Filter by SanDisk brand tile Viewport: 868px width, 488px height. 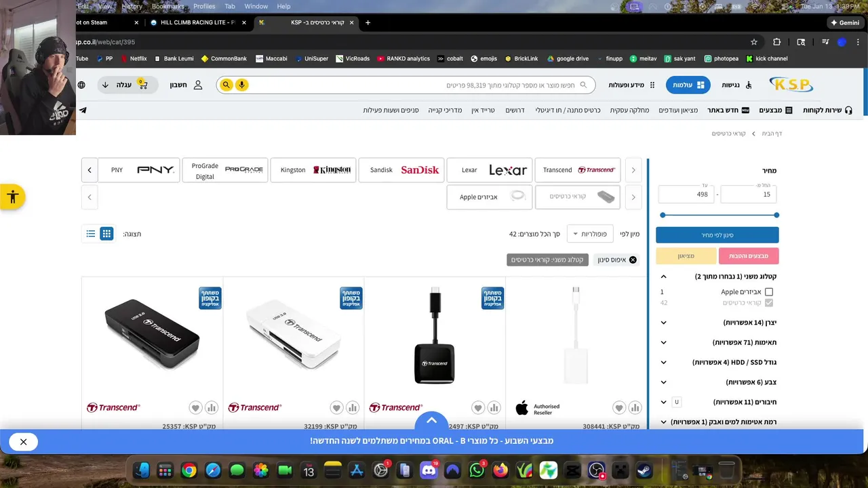point(401,170)
